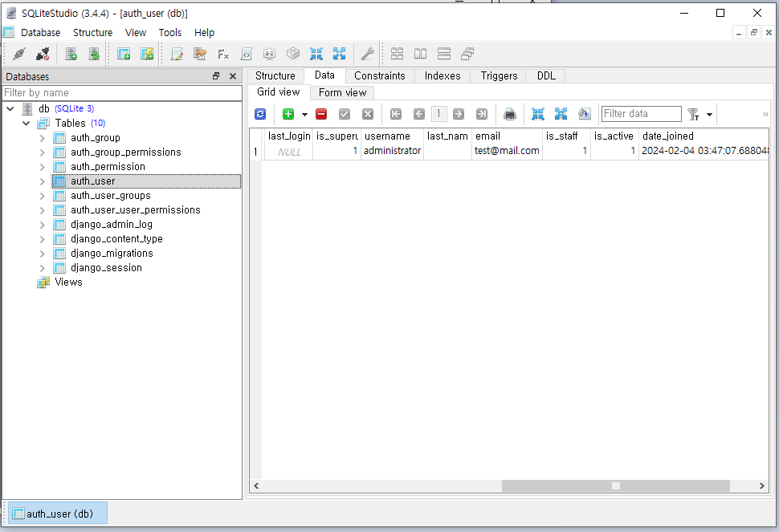Expand the auth_permission table node
This screenshot has width=779, height=532.
coord(43,167)
